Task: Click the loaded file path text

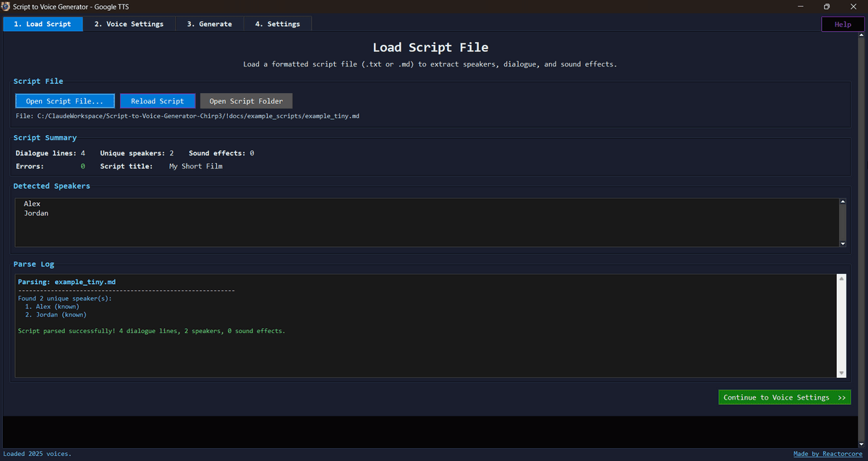Action: click(187, 116)
